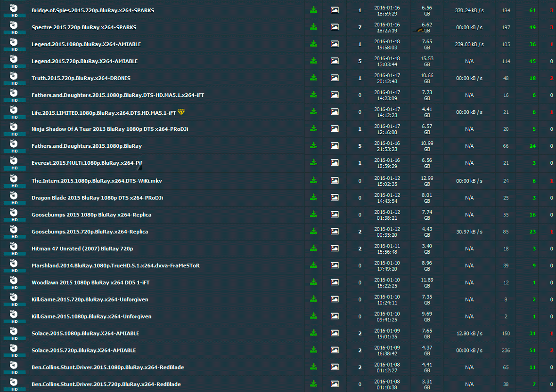
Task: Open Spectre 2015 720p BluRay x264-SPARKS
Action: [84, 27]
